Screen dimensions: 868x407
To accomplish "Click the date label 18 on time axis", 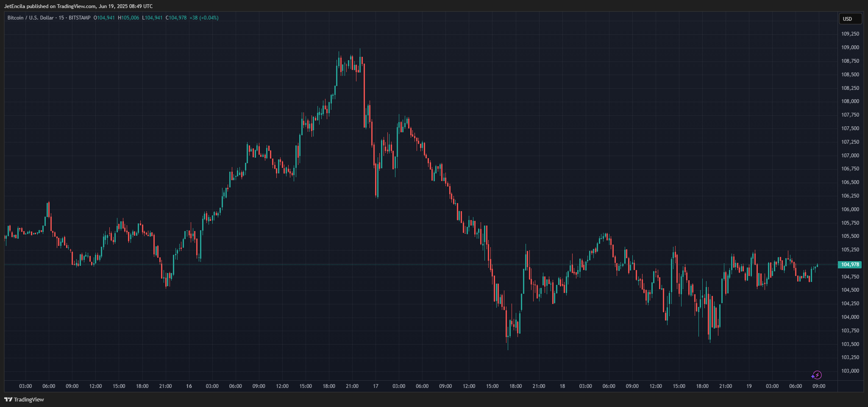I will coord(562,386).
